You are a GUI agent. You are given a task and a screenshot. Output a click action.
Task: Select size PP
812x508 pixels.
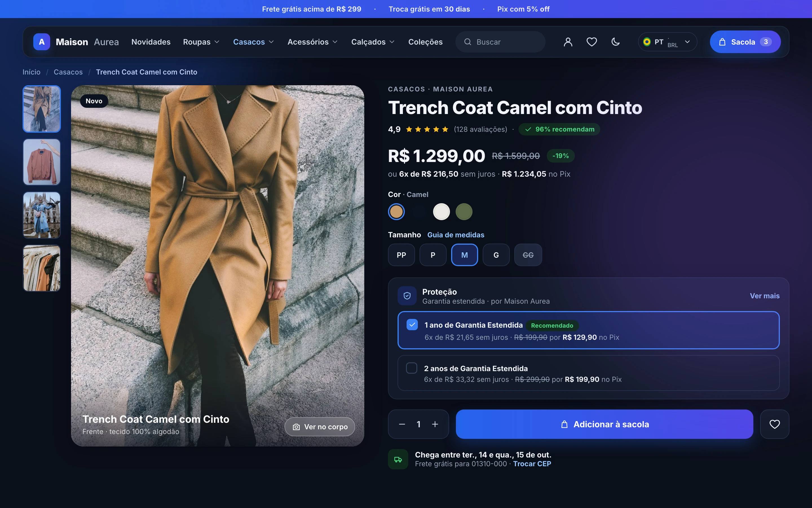(401, 255)
